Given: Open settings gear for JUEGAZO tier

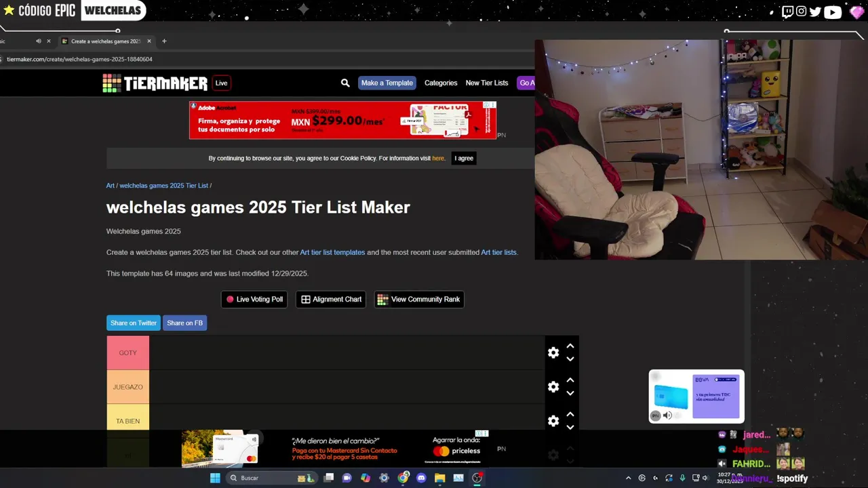Looking at the screenshot, I should (553, 386).
